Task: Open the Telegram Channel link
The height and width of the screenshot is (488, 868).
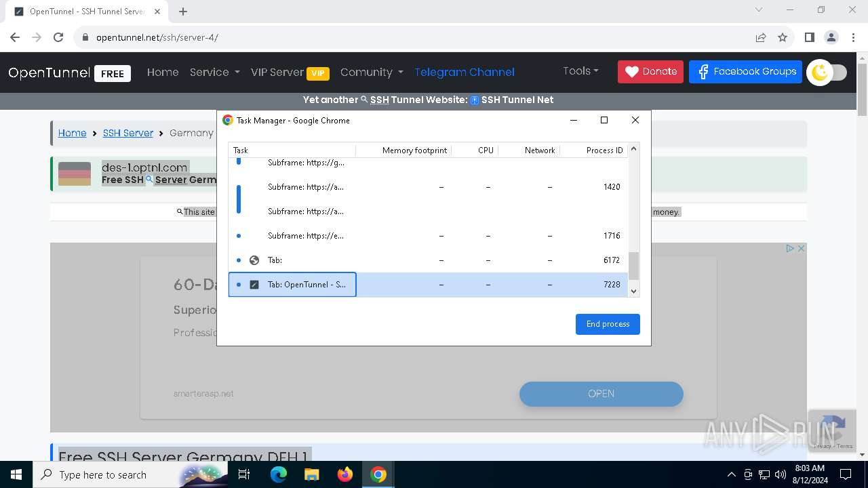Action: point(465,72)
